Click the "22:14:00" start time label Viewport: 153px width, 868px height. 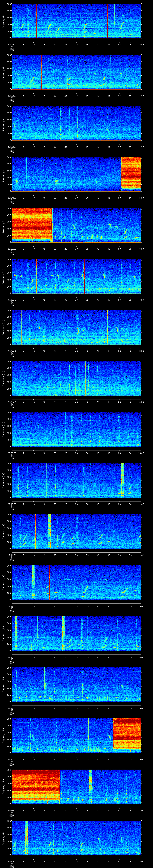(x=12, y=708)
